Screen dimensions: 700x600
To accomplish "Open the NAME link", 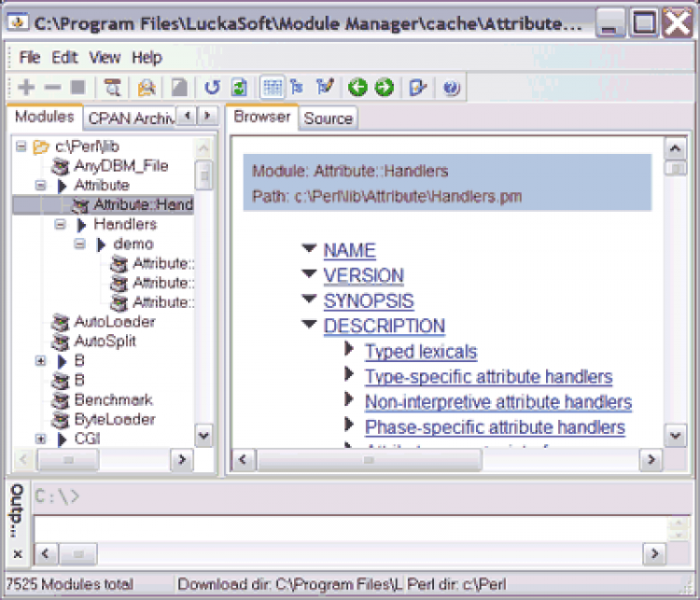I will pyautogui.click(x=350, y=250).
